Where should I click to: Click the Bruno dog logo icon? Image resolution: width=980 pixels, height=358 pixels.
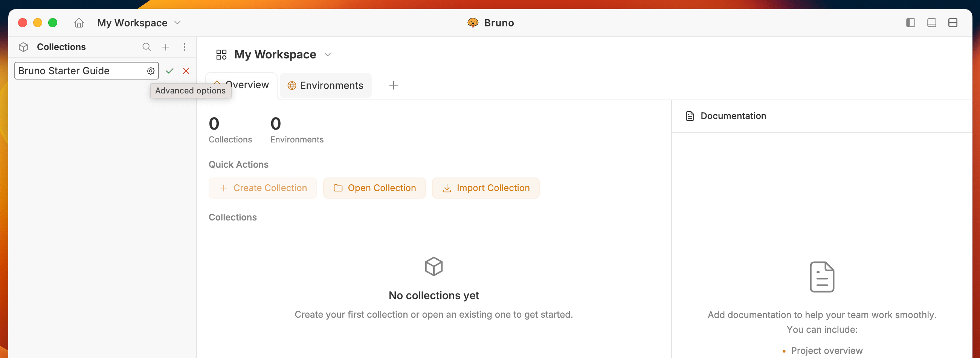coord(473,23)
